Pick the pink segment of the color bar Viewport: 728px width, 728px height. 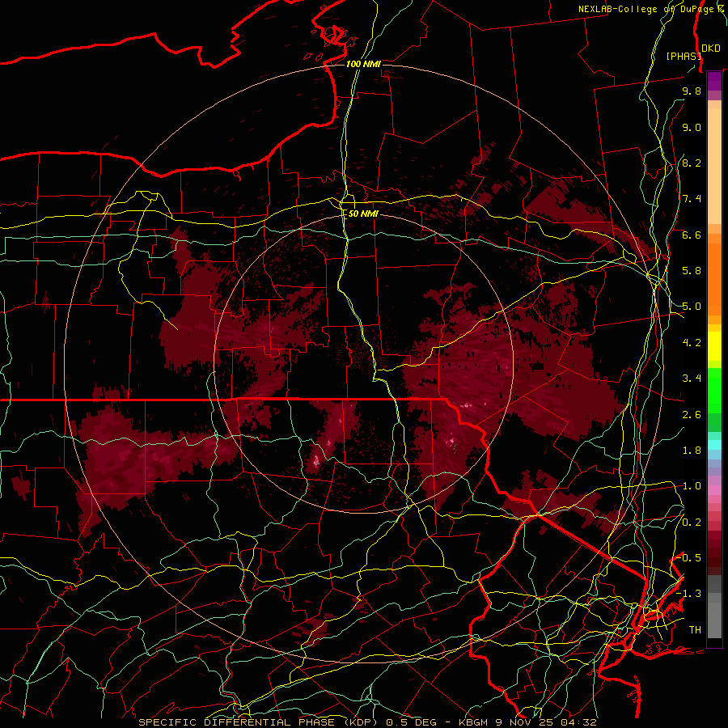tap(714, 490)
